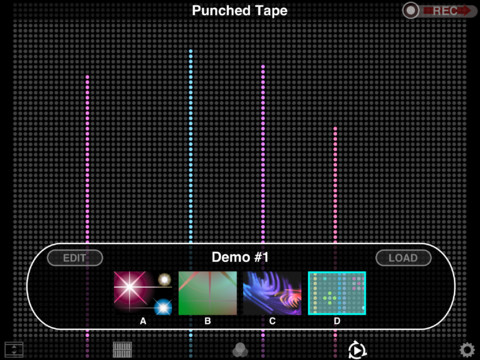Click the EDIT button

(x=75, y=258)
